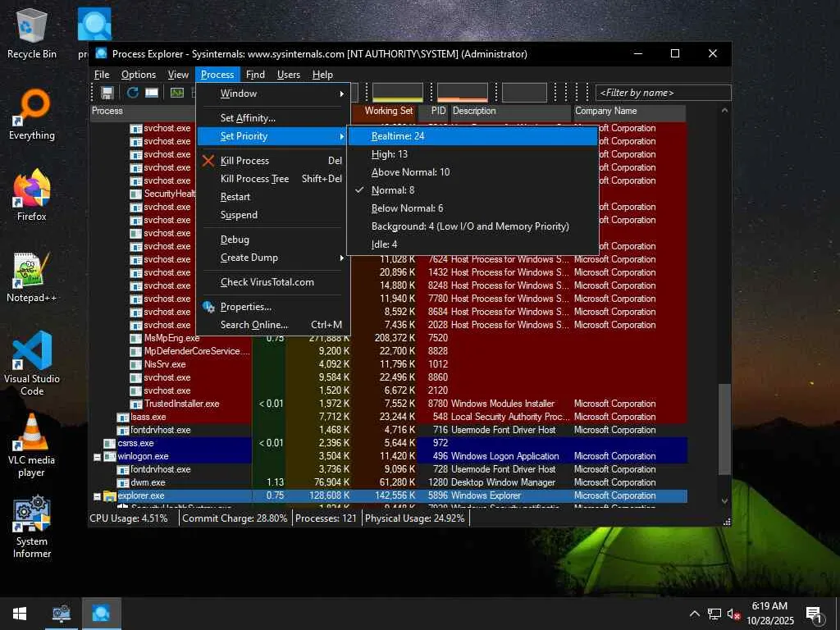
Task: Click the csrss.exe process icon
Action: tap(110, 444)
